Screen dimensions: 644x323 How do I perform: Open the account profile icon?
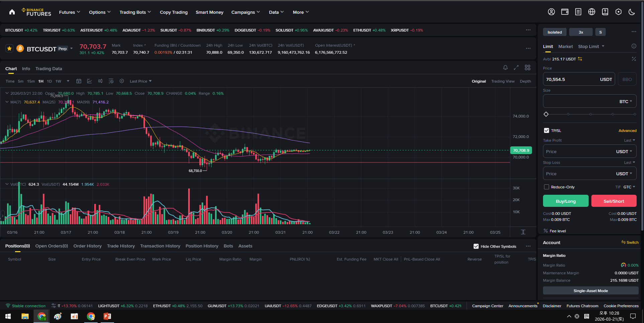[551, 12]
